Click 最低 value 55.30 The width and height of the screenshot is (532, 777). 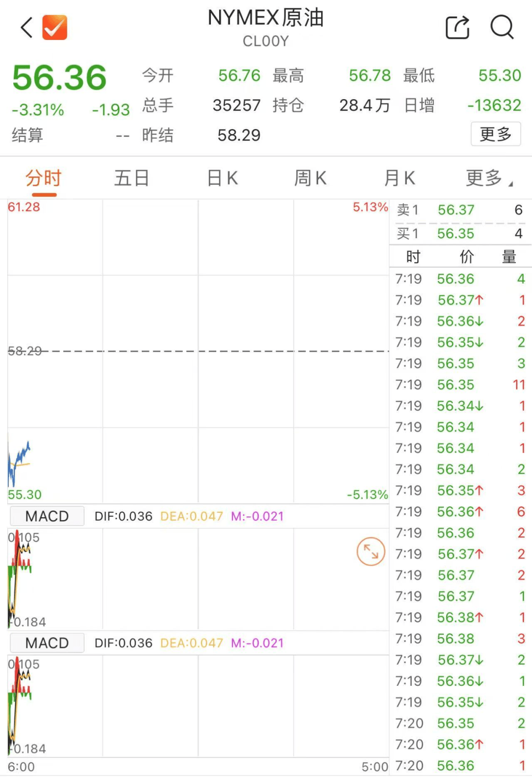pos(500,75)
